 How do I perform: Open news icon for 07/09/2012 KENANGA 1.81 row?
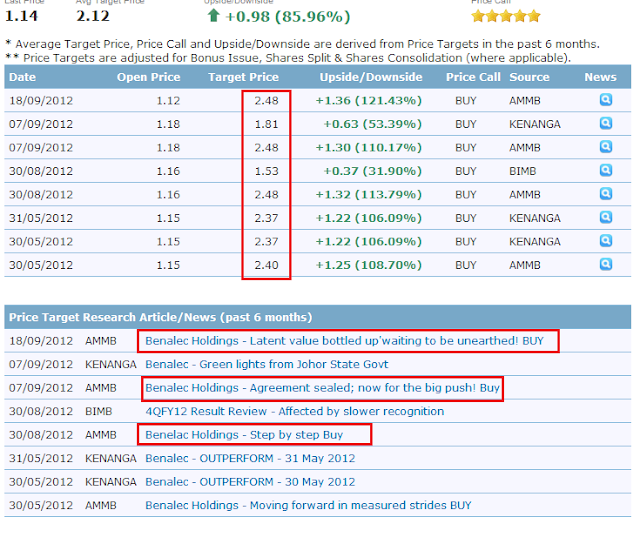(x=606, y=123)
